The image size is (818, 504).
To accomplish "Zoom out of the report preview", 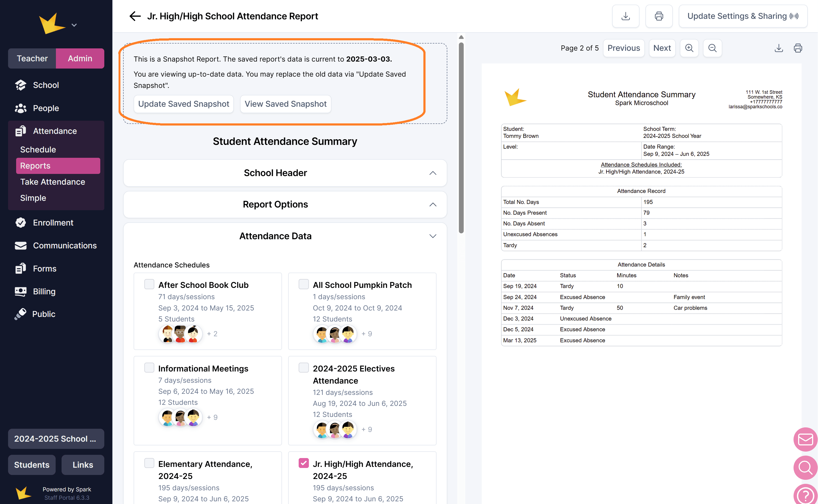I will click(x=712, y=48).
